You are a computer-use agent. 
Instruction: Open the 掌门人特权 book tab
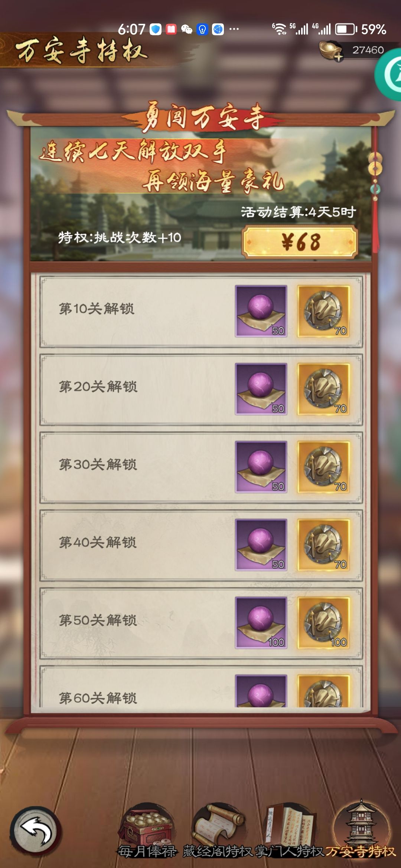tap(290, 831)
